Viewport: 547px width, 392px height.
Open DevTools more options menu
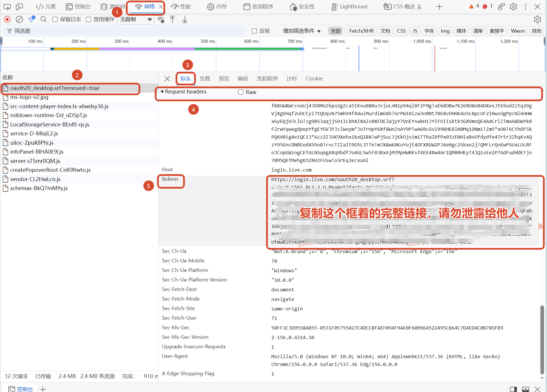[526, 7]
